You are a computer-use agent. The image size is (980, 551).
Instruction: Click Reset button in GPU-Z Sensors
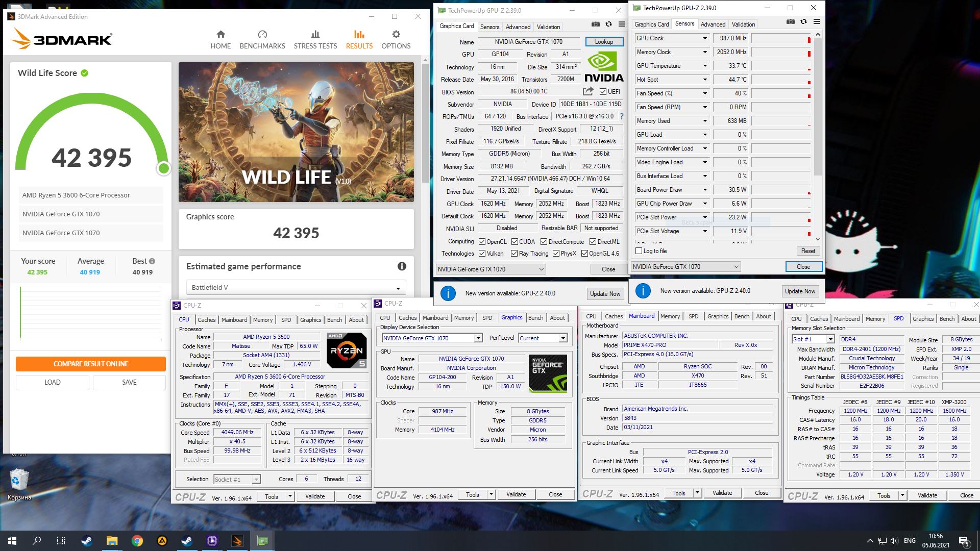click(808, 251)
